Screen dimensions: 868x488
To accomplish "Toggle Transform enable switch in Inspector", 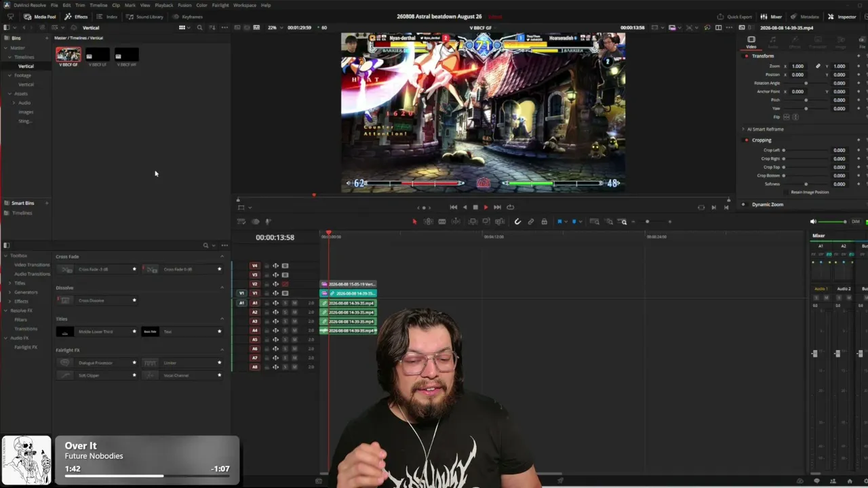I will 746,56.
